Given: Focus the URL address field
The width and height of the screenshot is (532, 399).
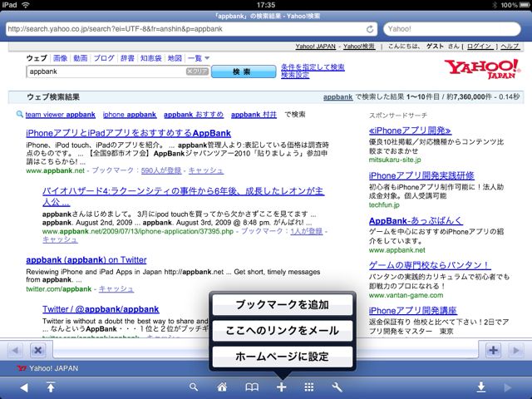Looking at the screenshot, I should click(x=192, y=29).
